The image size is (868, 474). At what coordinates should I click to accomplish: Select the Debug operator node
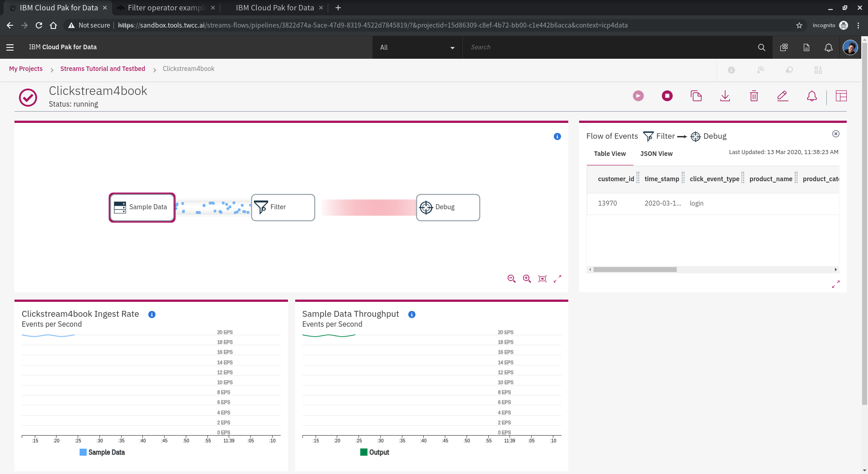pos(448,207)
